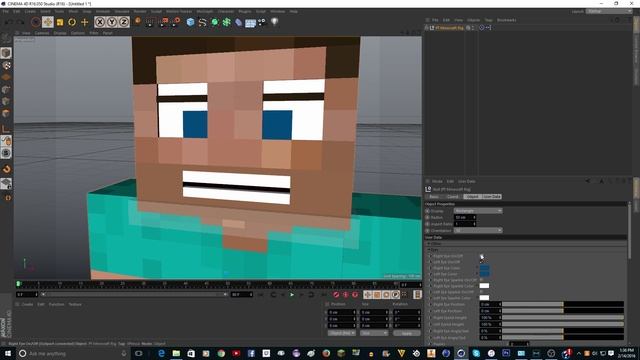This screenshot has height=360, width=640.
Task: Click the Render View icon
Action: [149, 22]
